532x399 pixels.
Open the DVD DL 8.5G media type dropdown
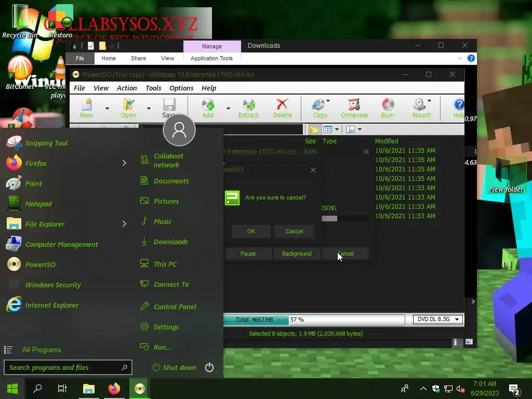click(x=437, y=320)
